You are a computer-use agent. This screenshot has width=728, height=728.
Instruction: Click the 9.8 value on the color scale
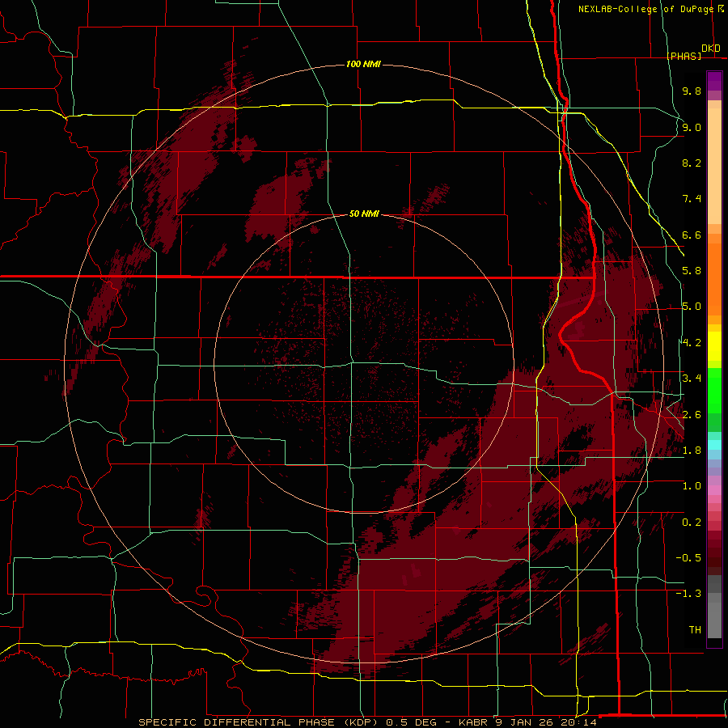click(692, 91)
